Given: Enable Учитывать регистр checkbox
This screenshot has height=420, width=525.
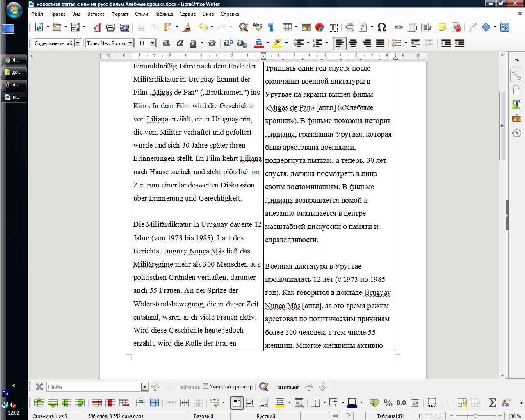Looking at the screenshot, I should point(206,386).
